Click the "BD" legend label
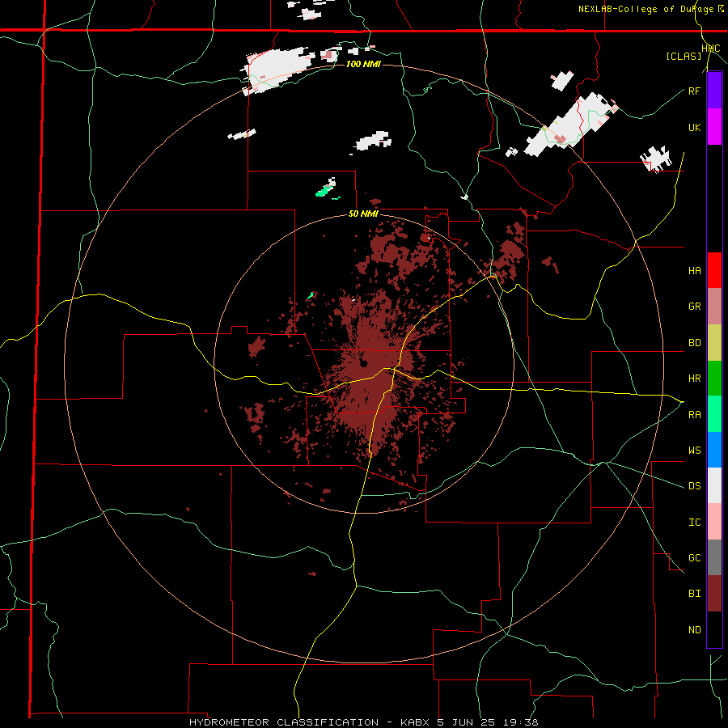Viewport: 728px width, 728px height. click(x=694, y=343)
